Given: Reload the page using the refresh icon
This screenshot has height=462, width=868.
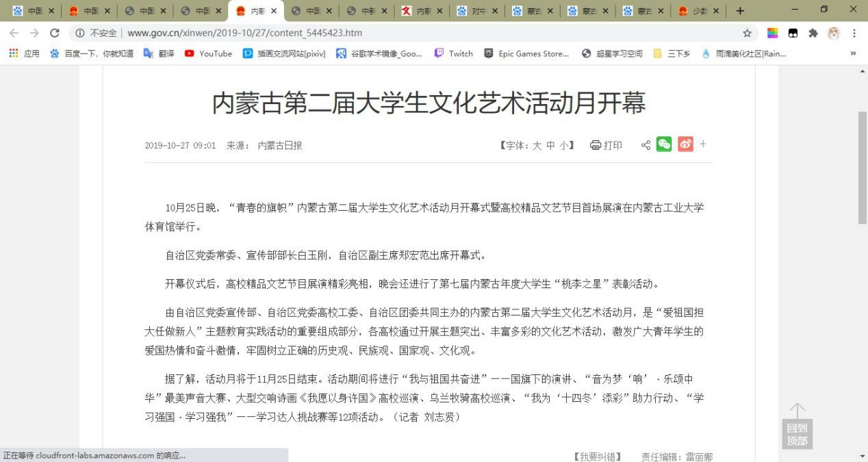Looking at the screenshot, I should 55,33.
